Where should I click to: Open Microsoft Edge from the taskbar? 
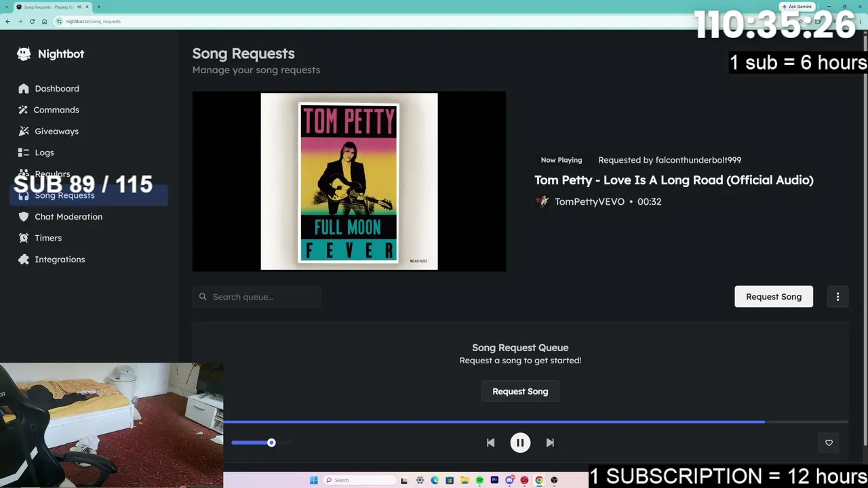435,481
